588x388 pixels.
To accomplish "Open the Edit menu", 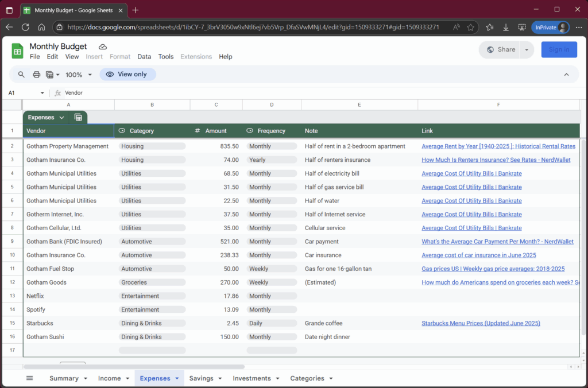I will [52, 57].
